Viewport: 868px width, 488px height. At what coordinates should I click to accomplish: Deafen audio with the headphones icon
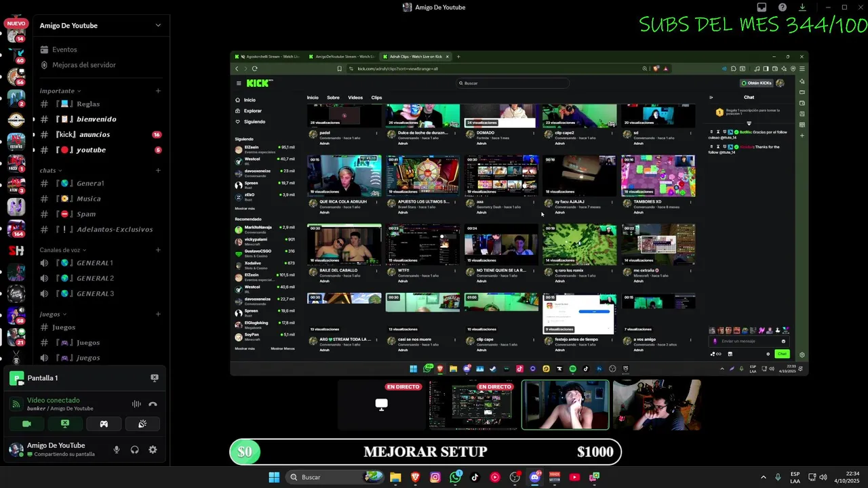click(x=135, y=449)
